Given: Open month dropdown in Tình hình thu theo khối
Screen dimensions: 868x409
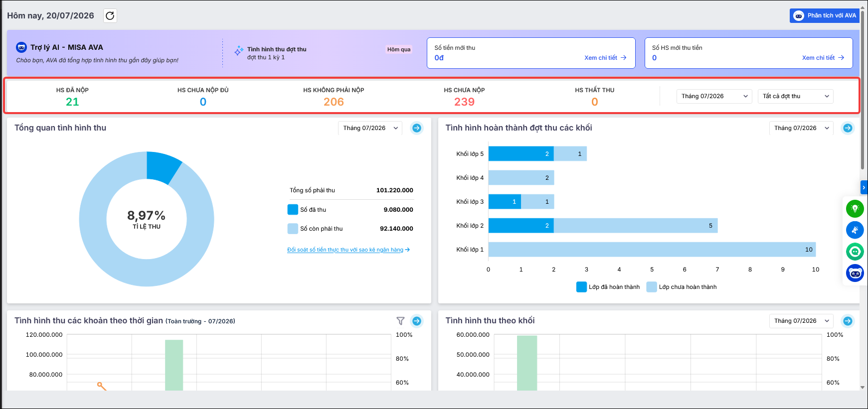Looking at the screenshot, I should 801,321.
